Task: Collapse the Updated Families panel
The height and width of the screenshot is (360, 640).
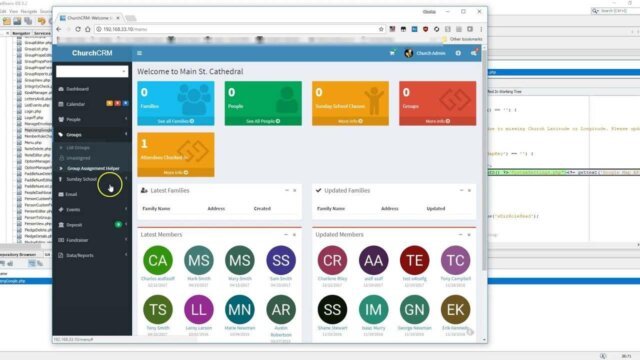Action: pos(461,190)
